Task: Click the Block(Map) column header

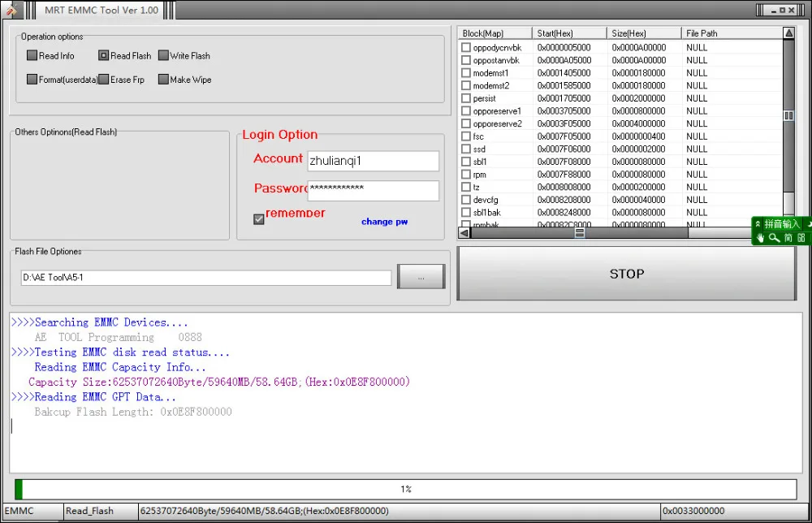Action: click(495, 33)
